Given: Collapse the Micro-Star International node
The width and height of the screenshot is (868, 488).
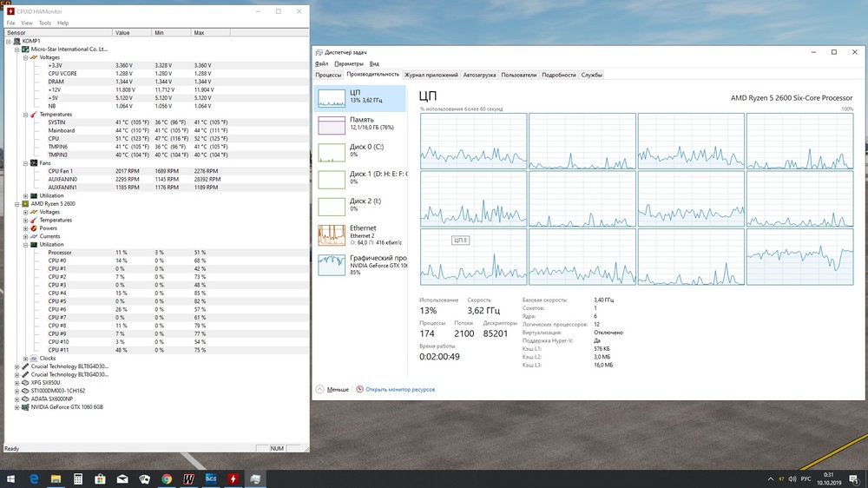Looking at the screenshot, I should (17, 49).
